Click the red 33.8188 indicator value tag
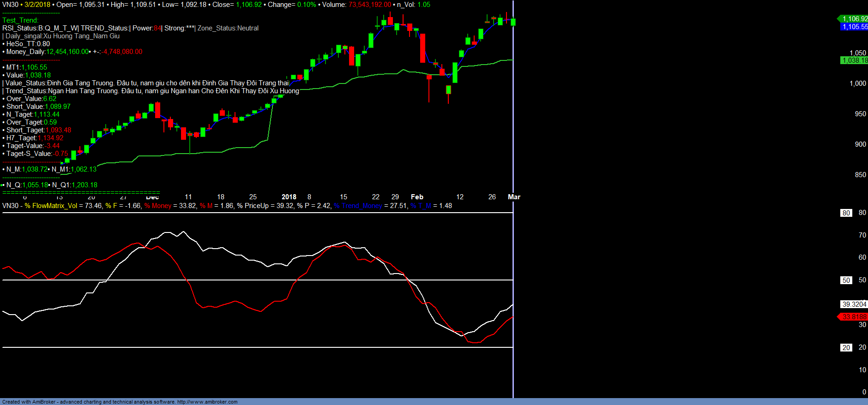 854,317
